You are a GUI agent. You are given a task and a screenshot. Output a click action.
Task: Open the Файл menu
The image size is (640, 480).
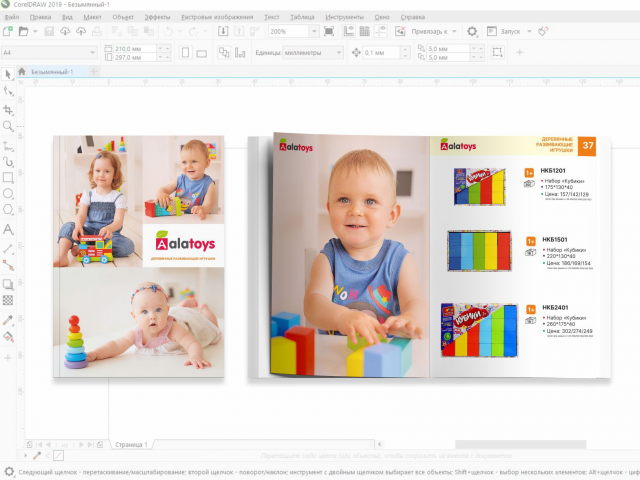point(12,17)
